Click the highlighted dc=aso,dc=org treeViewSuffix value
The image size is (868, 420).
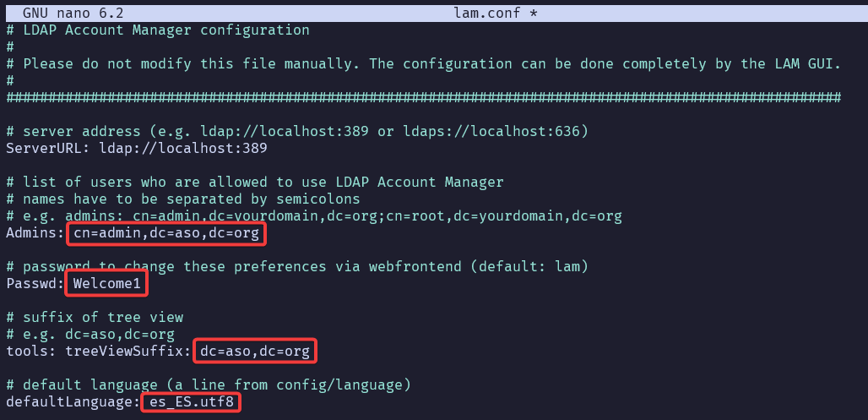(258, 351)
